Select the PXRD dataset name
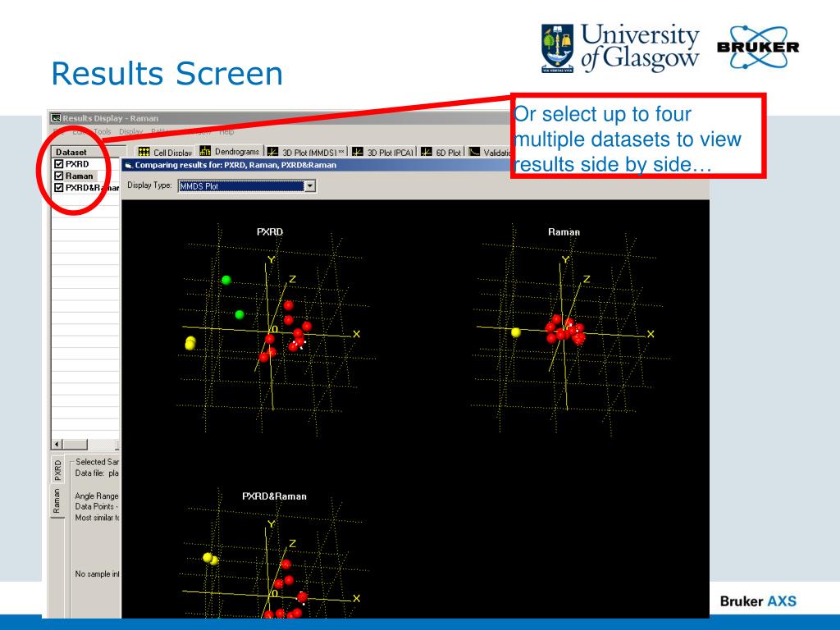 pos(77,164)
